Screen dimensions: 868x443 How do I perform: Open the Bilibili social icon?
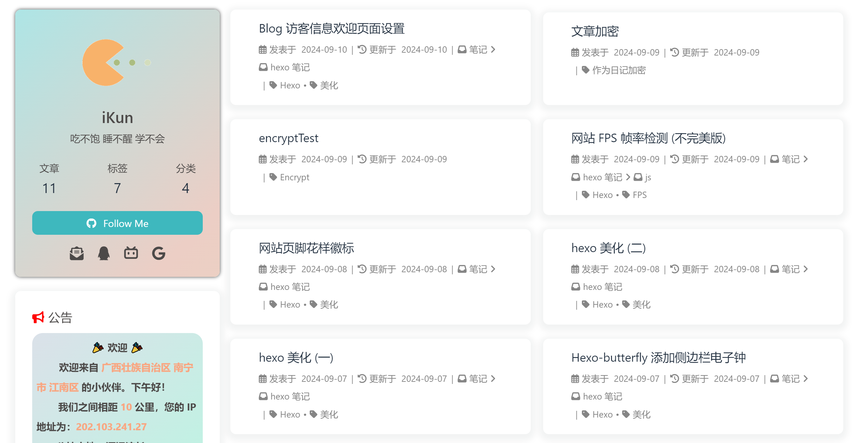[x=131, y=253]
